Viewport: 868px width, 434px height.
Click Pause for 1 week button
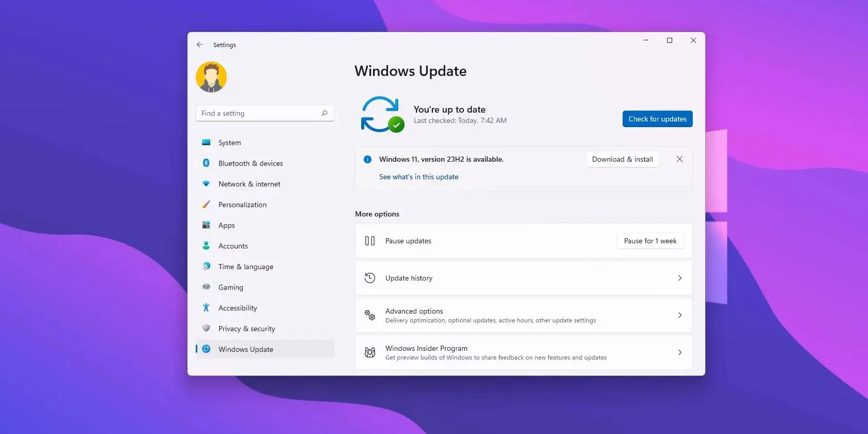point(650,241)
